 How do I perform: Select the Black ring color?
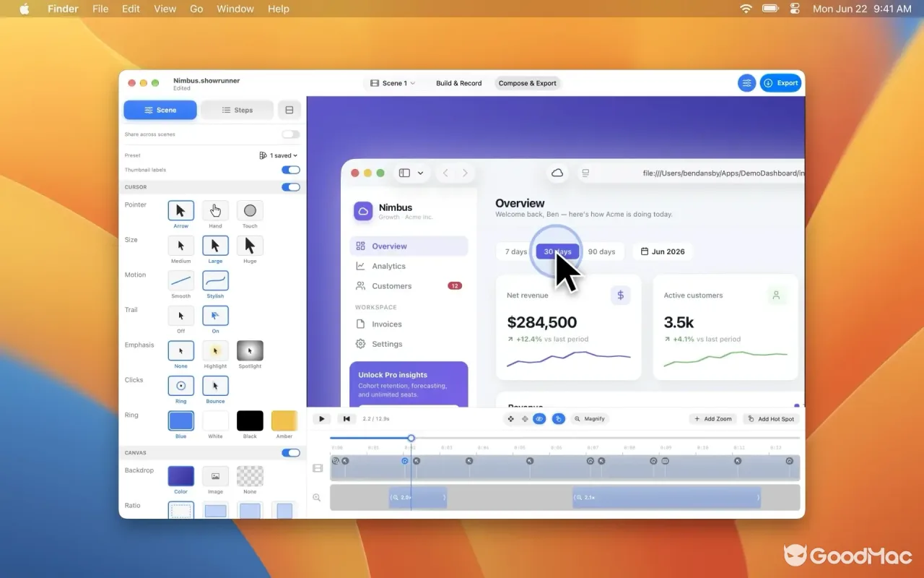(x=250, y=420)
